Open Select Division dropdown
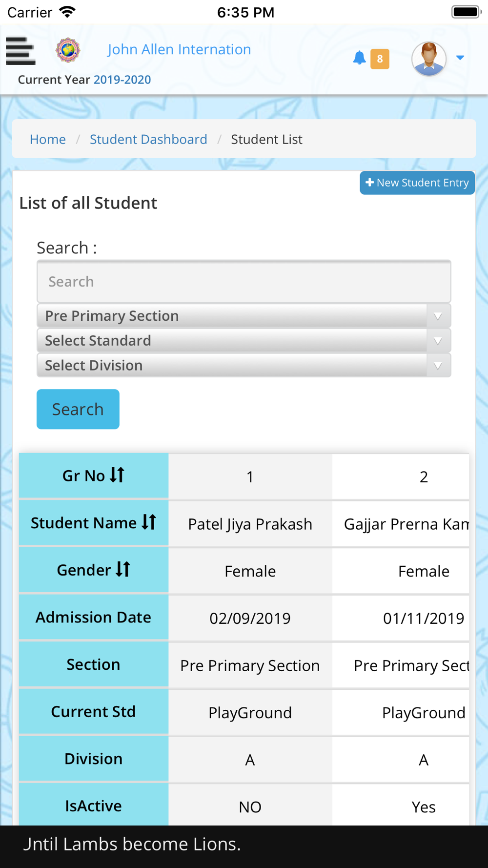The width and height of the screenshot is (488, 868). point(244,365)
